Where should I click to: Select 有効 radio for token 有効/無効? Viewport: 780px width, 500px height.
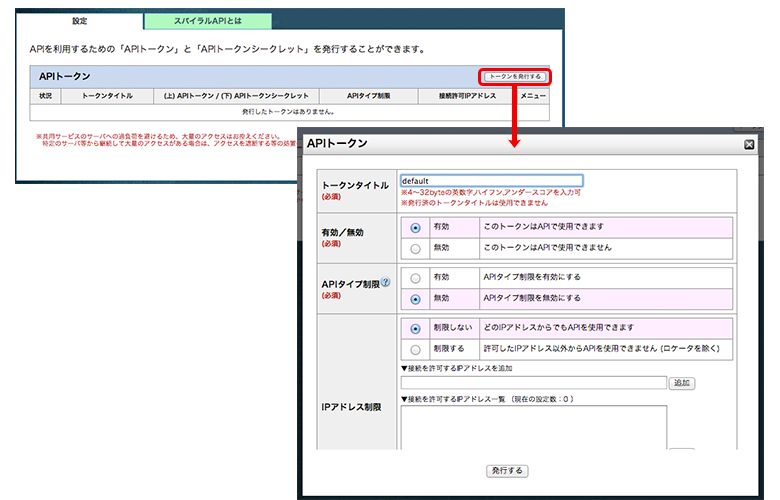pos(415,227)
